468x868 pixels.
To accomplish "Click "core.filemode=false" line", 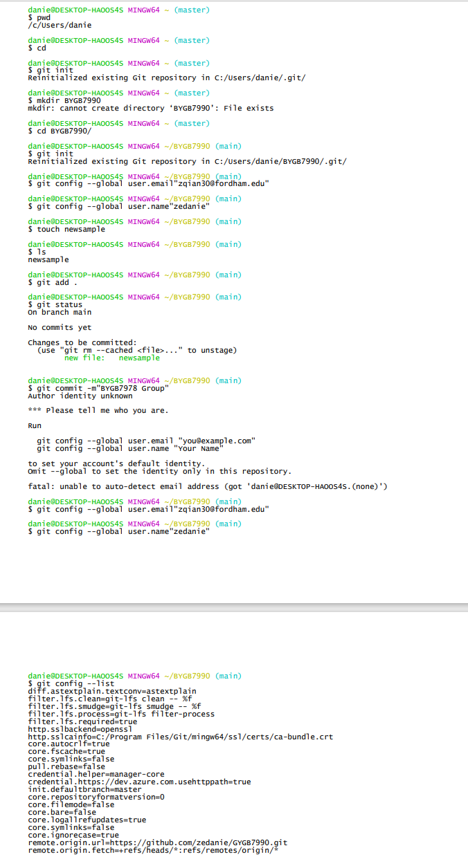I will pyautogui.click(x=71, y=804).
